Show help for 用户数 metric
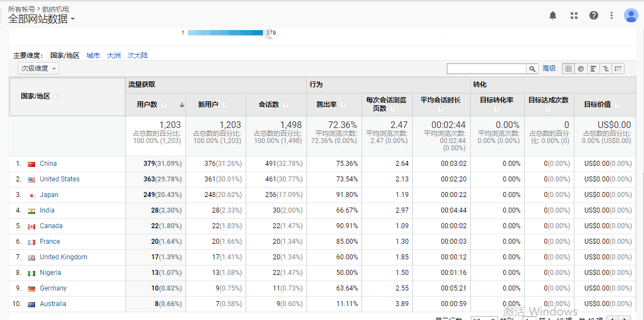 click(x=164, y=105)
